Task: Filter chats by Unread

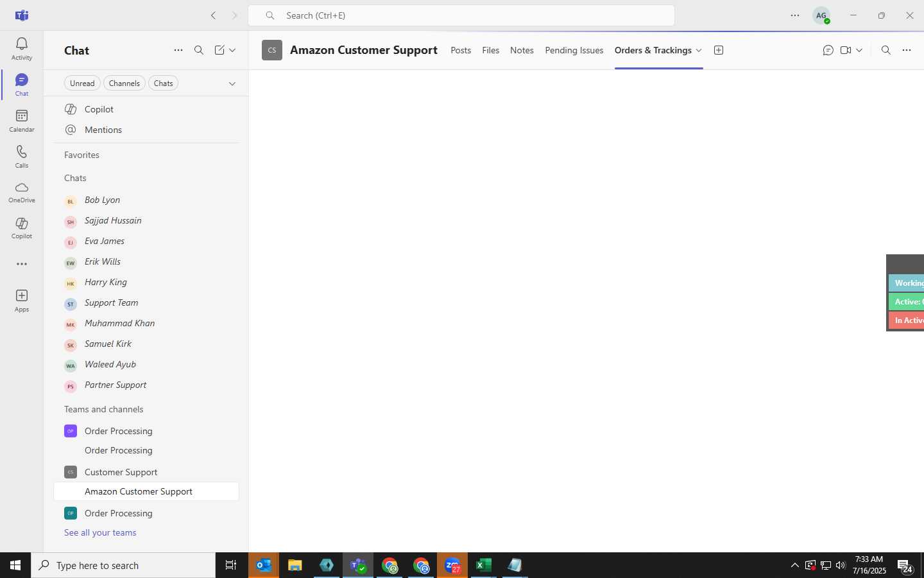Action: click(x=82, y=83)
